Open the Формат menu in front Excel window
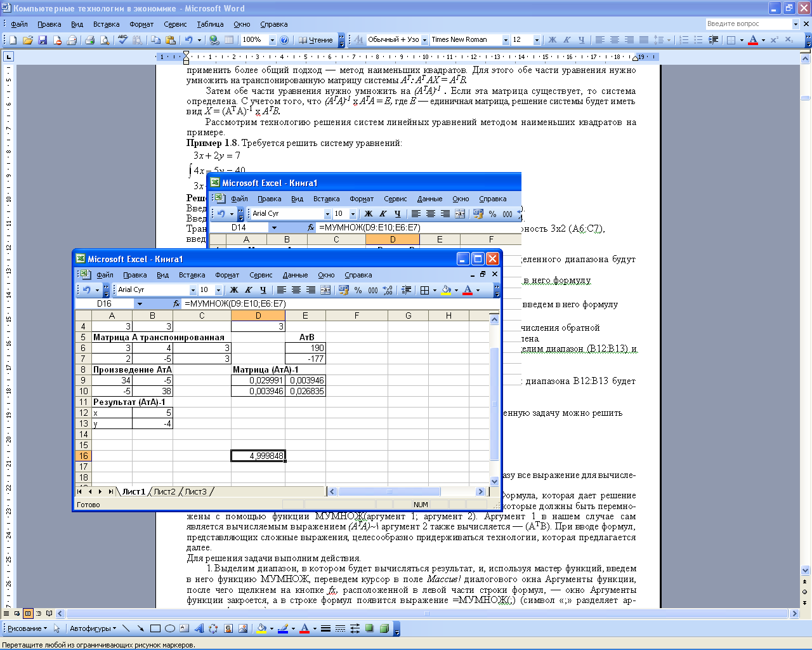The width and height of the screenshot is (812, 650). click(227, 275)
